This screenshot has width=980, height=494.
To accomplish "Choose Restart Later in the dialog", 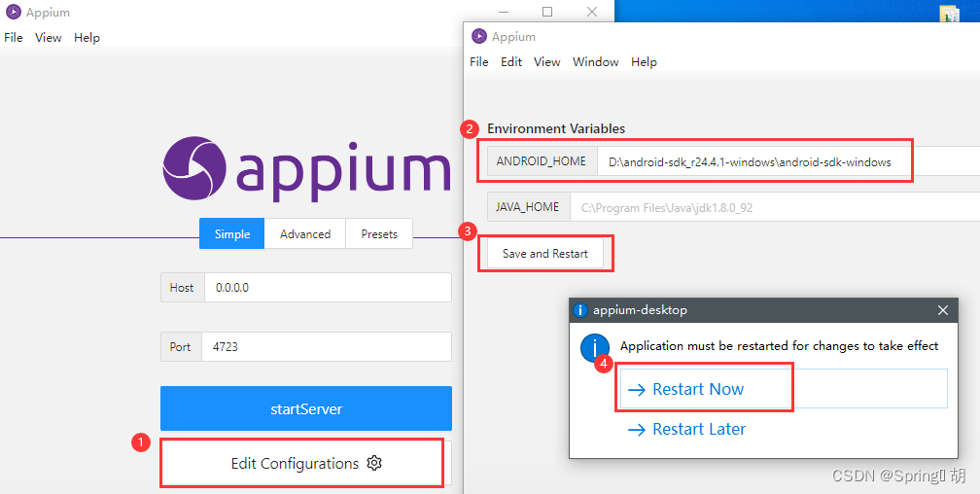I will (686, 429).
